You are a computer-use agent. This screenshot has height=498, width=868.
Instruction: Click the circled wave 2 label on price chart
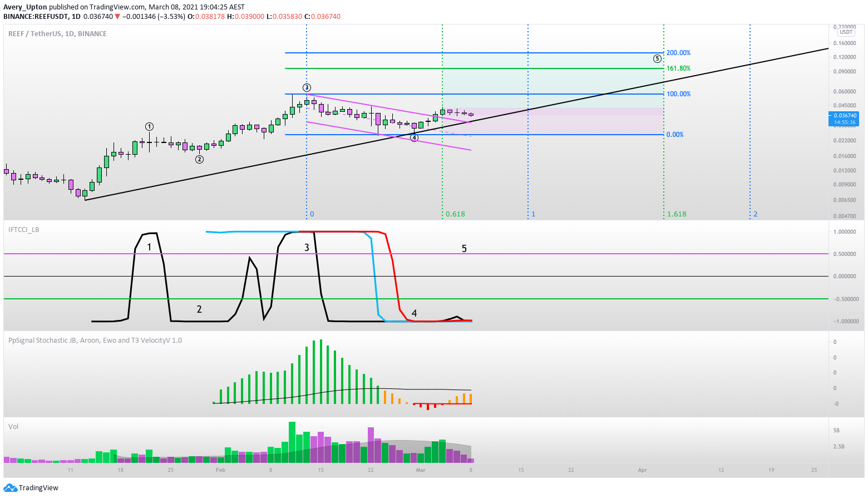pyautogui.click(x=199, y=160)
